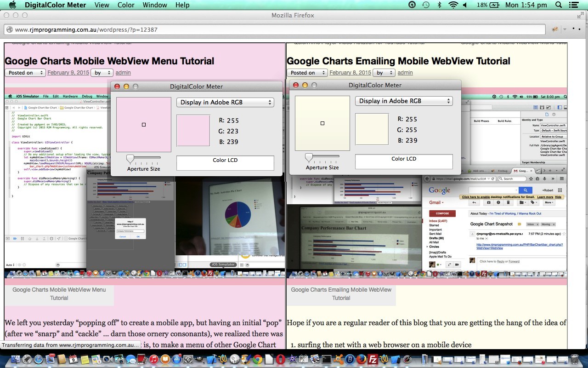Open Mail app in the Dock
Screen dimensions: 588x368
tap(50, 359)
